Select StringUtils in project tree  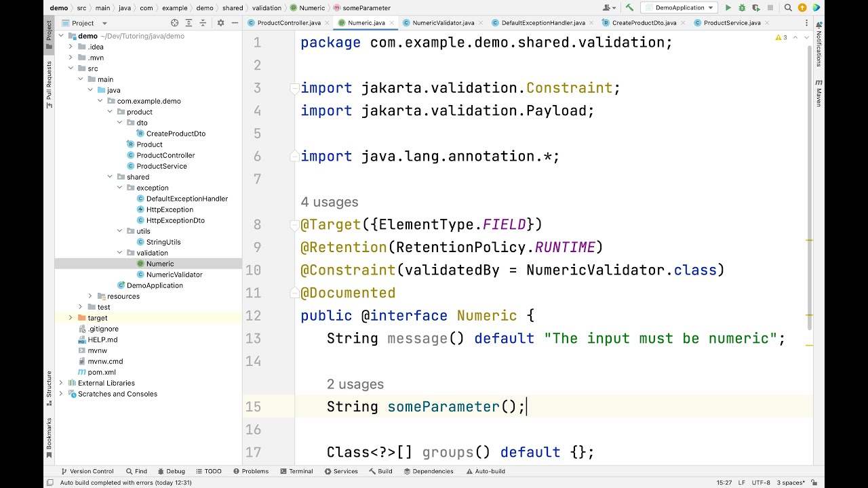(x=163, y=242)
